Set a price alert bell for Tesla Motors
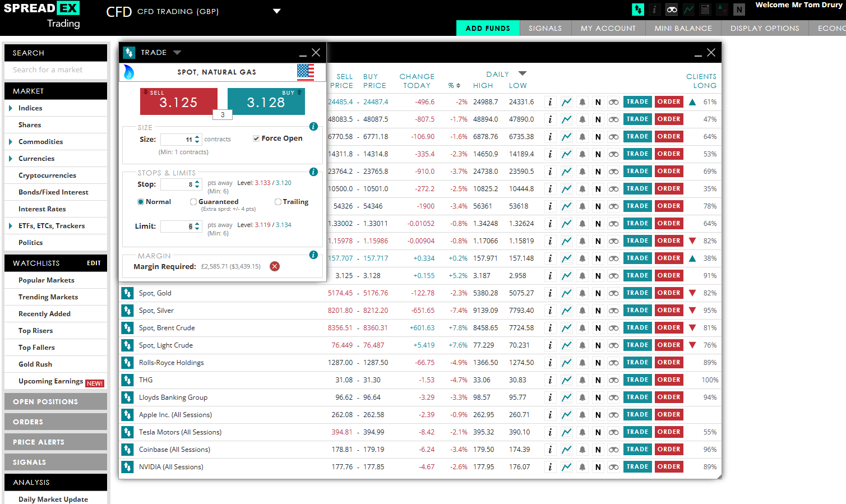Image resolution: width=846 pixels, height=504 pixels. coord(583,432)
